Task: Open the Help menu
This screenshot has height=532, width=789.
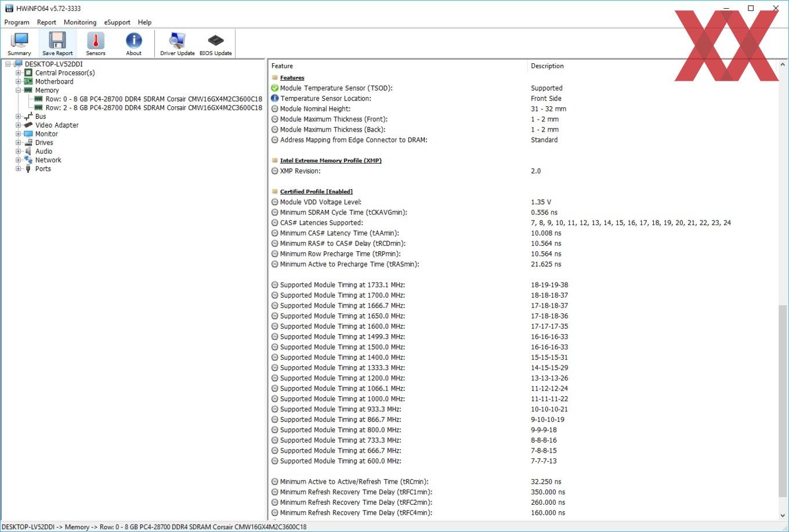Action: pyautogui.click(x=144, y=23)
